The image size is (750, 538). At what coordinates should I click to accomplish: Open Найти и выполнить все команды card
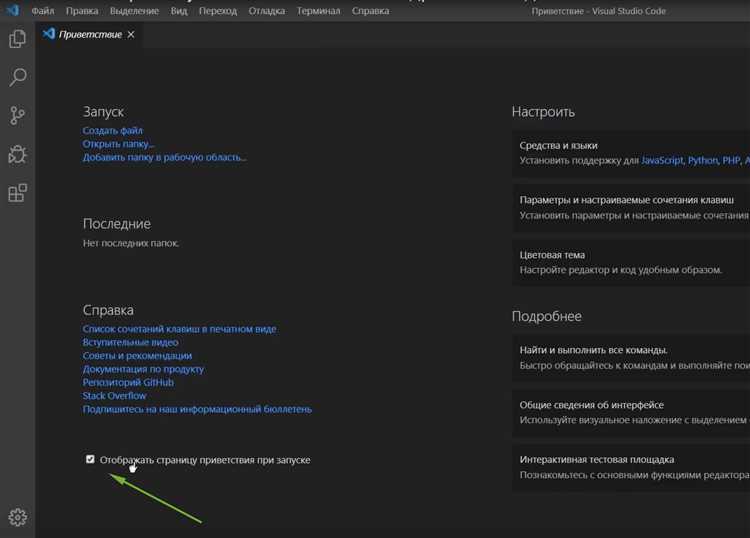[631, 358]
